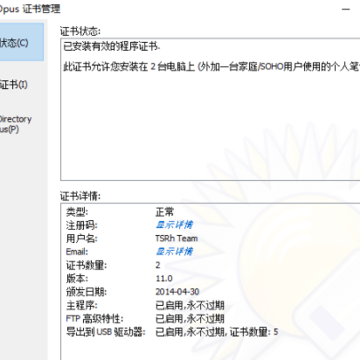Click the TSRh Team user name value
The height and width of the screenshot is (360, 360).
[x=177, y=238]
